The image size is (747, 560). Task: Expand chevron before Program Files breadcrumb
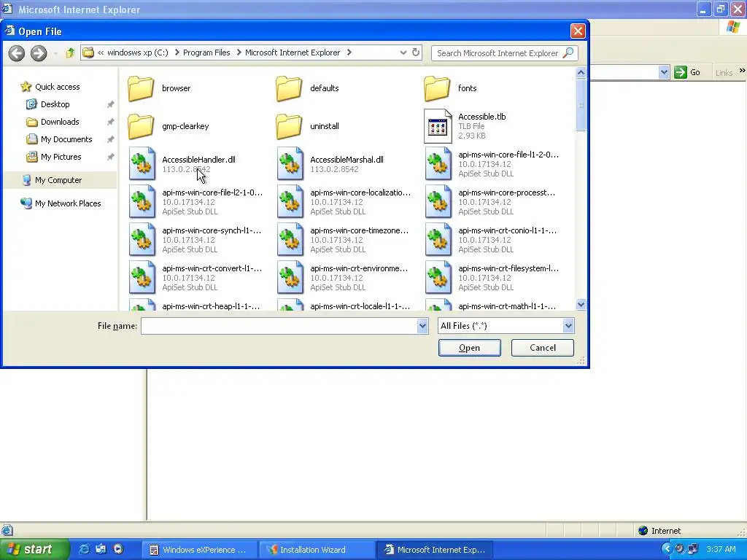[177, 52]
